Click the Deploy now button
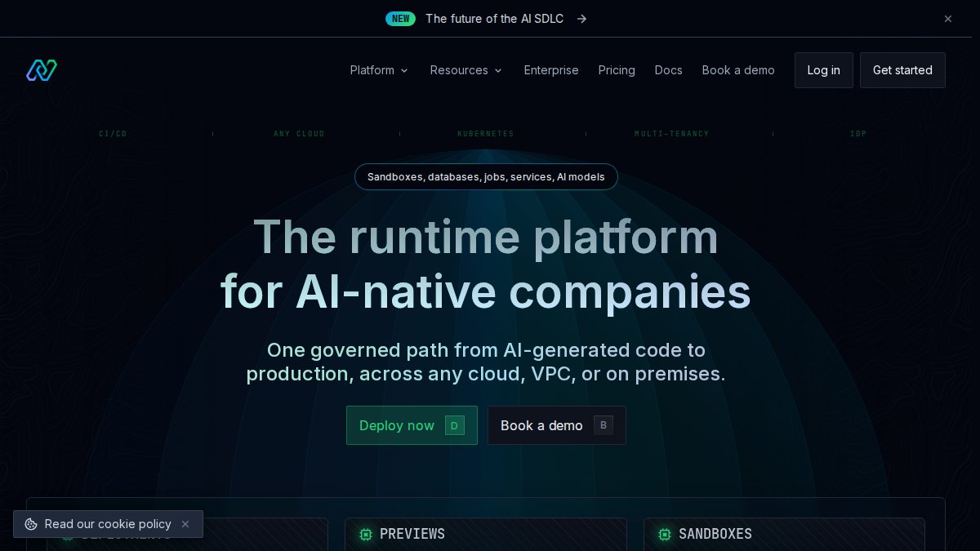The height and width of the screenshot is (551, 980). pos(412,425)
